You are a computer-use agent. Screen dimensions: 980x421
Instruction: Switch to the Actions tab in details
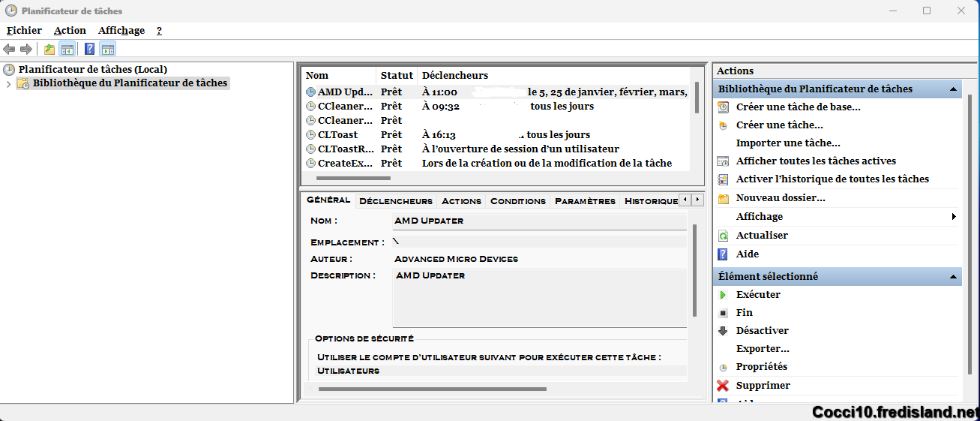[x=461, y=201]
